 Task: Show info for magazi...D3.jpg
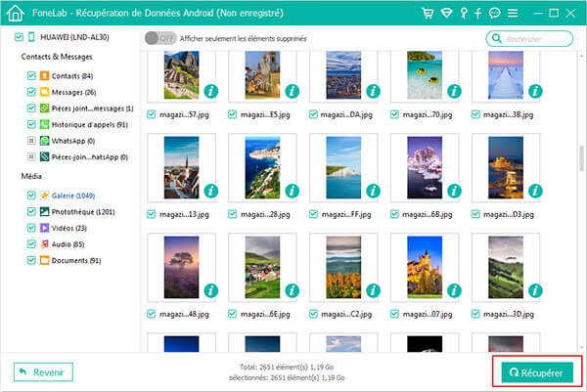pyautogui.click(x=535, y=191)
